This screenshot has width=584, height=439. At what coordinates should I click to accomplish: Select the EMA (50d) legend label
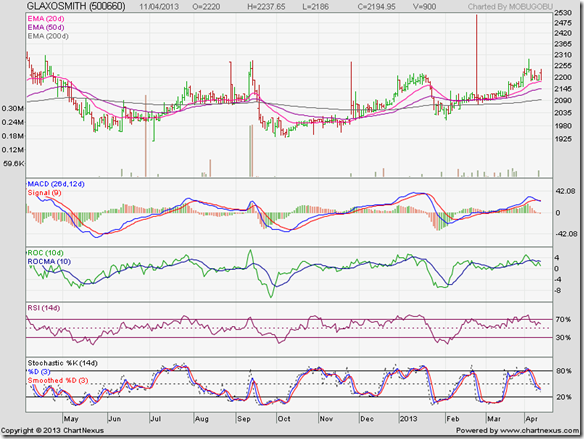tap(46, 27)
